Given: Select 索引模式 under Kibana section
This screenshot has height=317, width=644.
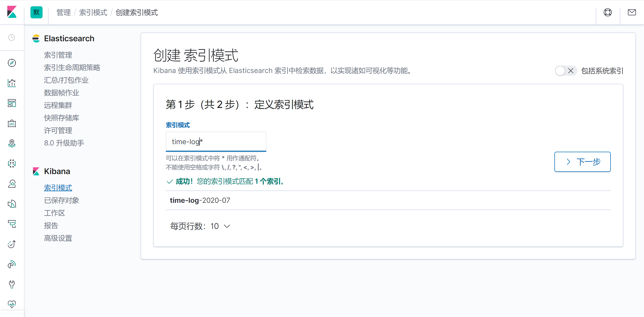Looking at the screenshot, I should [58, 188].
